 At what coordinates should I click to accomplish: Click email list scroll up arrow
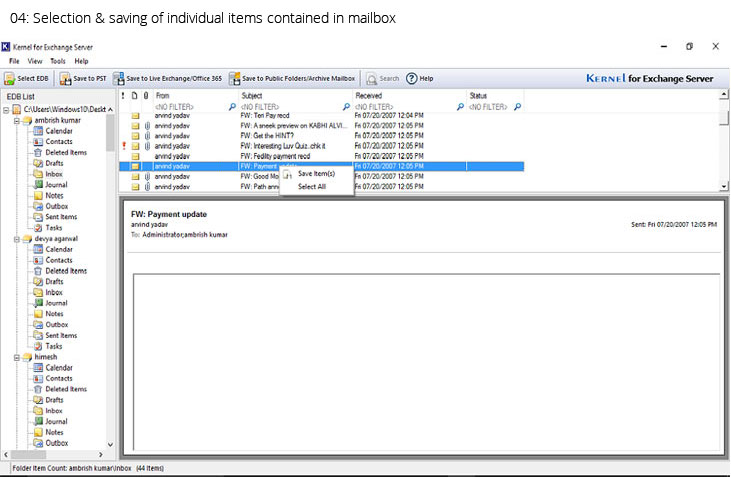pos(724,94)
